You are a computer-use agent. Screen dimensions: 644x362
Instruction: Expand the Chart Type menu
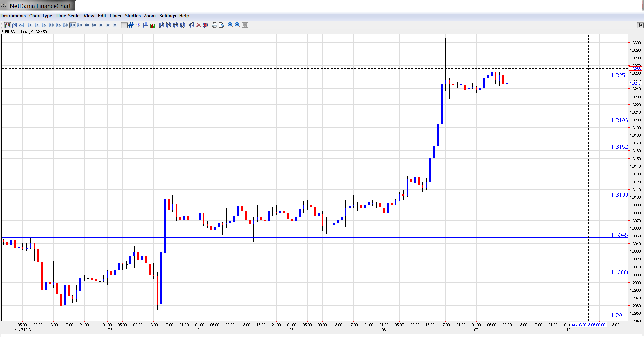41,16
